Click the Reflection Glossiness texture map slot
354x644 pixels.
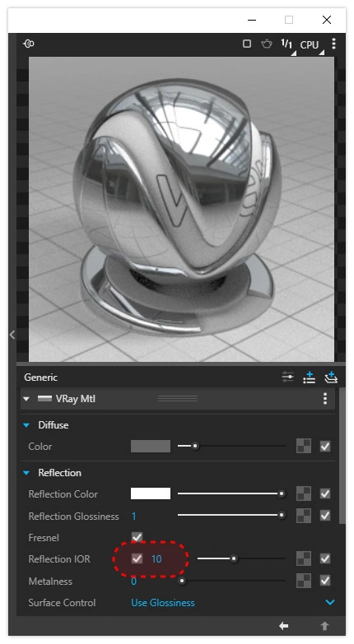[x=304, y=516]
